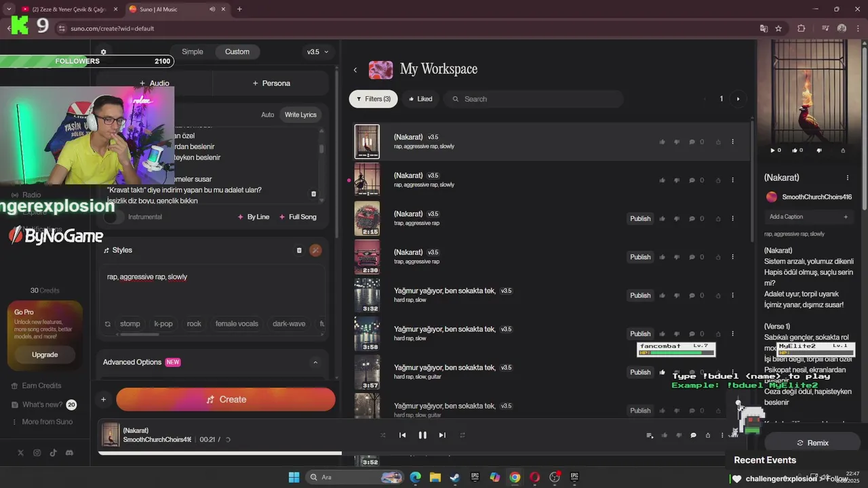Screen dimensions: 868x488
Task: Open the v3.5 model version dropdown
Action: point(317,52)
